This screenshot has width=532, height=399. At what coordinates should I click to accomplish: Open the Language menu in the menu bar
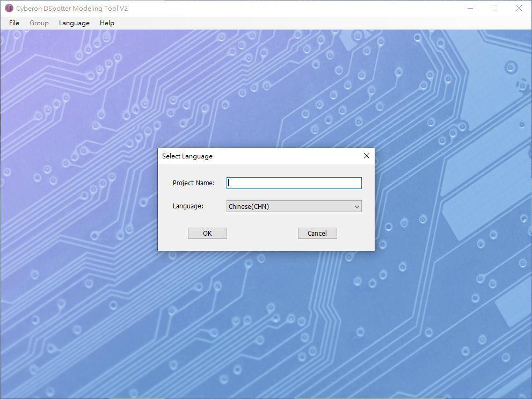pyautogui.click(x=74, y=23)
